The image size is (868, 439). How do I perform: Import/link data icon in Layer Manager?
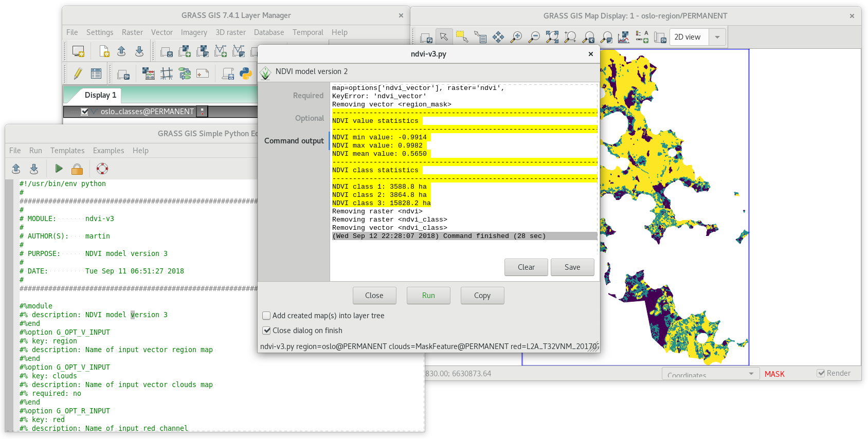(123, 74)
